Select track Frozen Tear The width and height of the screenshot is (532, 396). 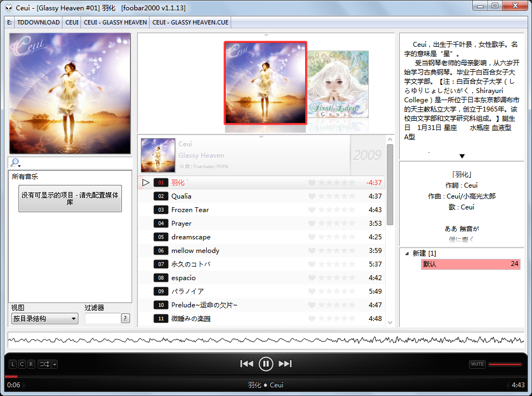[262, 210]
